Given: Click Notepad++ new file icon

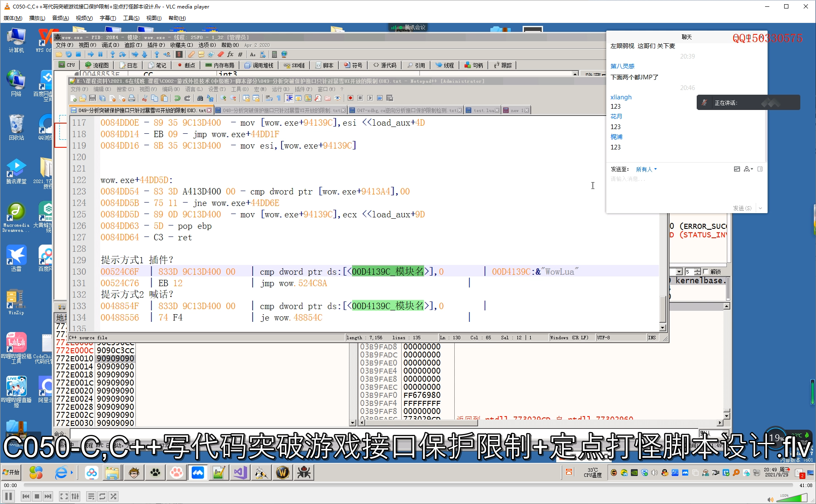Looking at the screenshot, I should 73,98.
